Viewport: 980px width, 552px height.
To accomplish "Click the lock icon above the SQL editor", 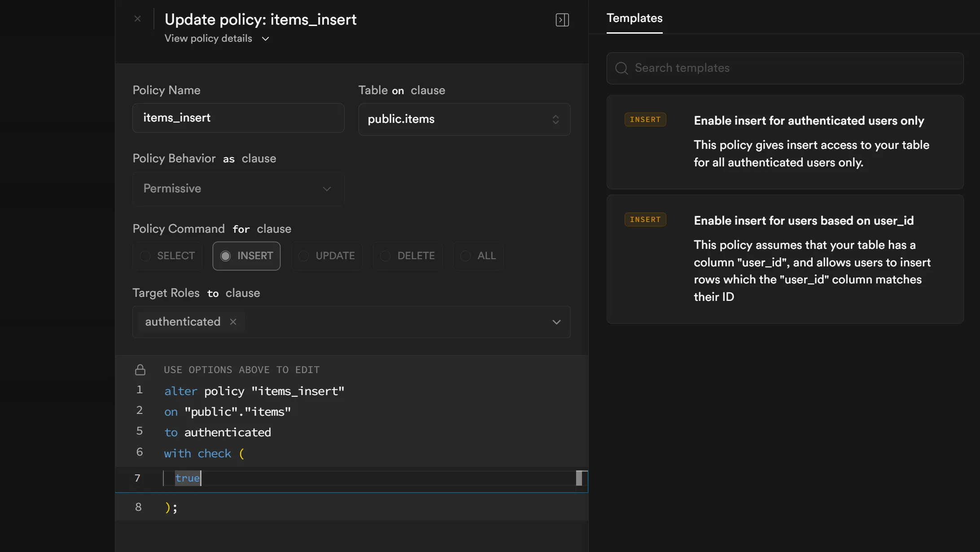I will pos(140,369).
